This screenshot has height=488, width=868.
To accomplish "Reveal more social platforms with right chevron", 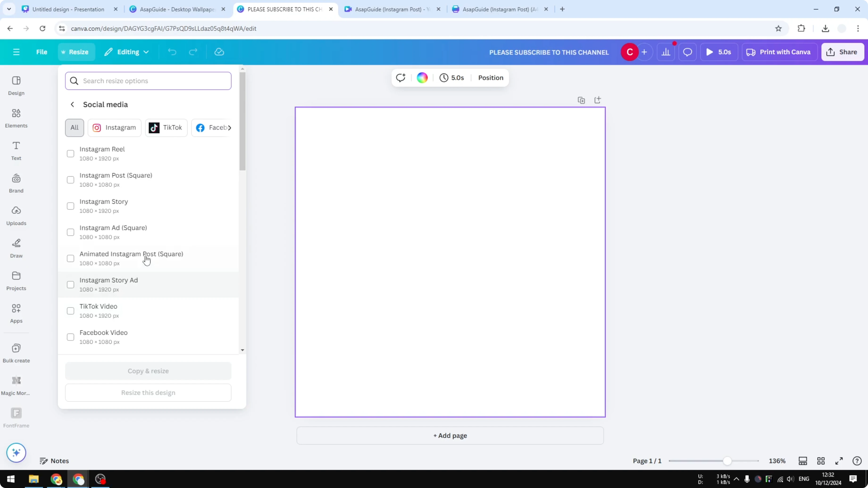I will click(x=230, y=128).
